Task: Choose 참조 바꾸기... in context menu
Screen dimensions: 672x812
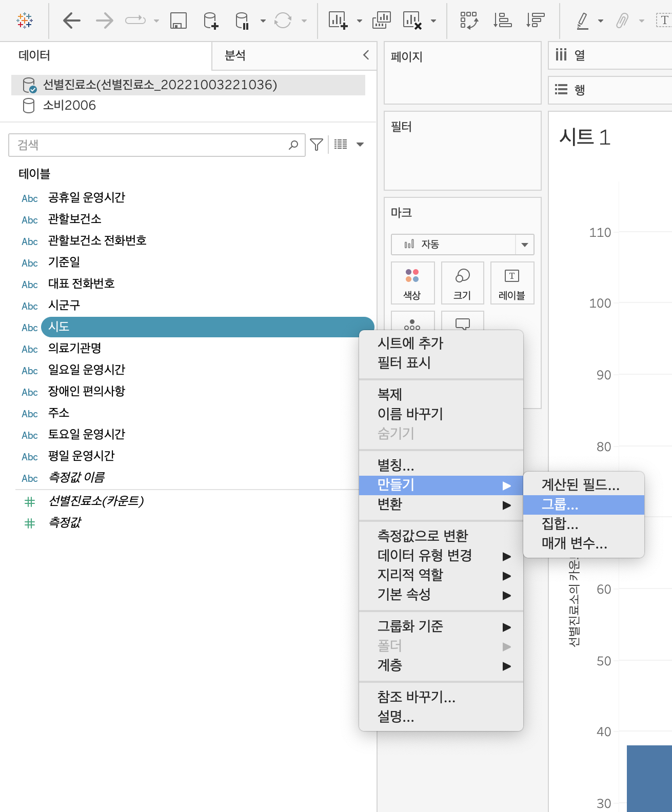Action: (441, 697)
